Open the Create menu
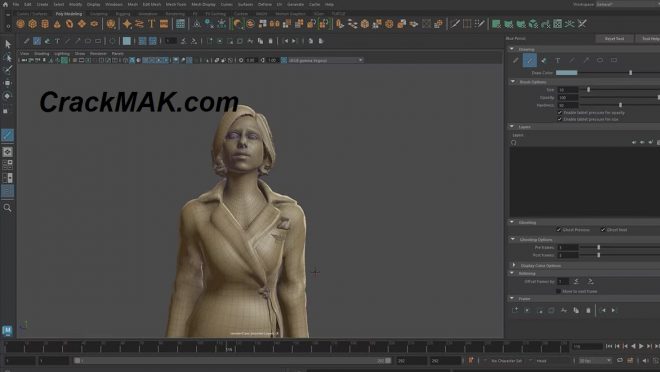The width and height of the screenshot is (660, 372). pyautogui.click(x=43, y=4)
